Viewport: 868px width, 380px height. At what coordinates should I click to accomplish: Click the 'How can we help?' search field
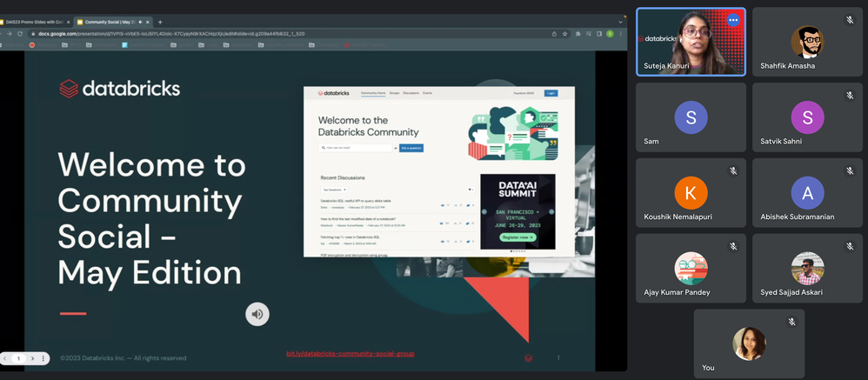pyautogui.click(x=357, y=148)
